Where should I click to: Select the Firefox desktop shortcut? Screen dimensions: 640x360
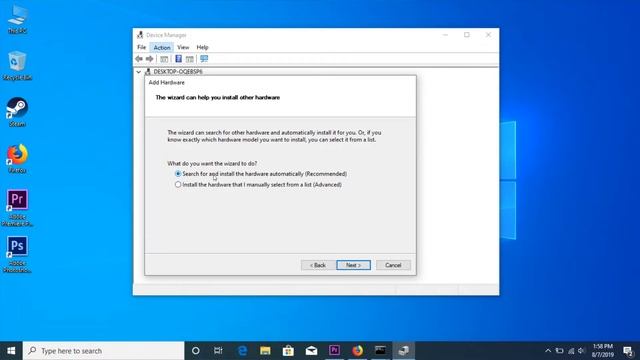pos(17,159)
